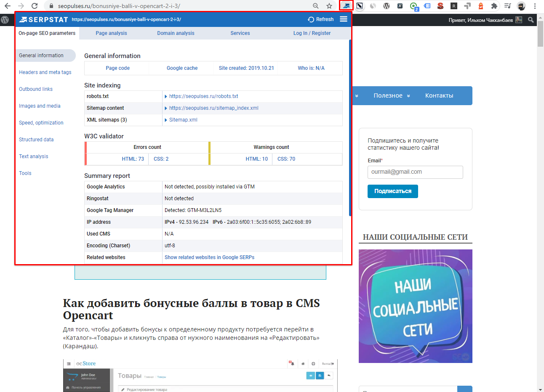Open the Chrome extensions puzzle icon
This screenshot has height=392, width=544.
494,6
